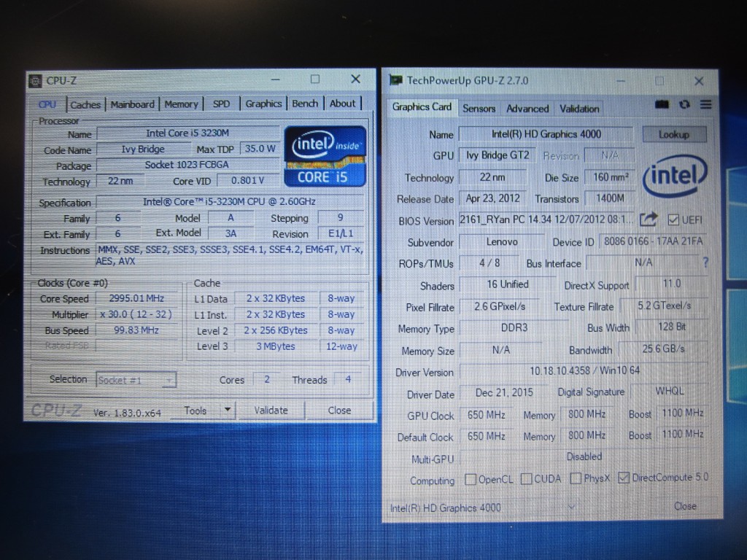Click the Level 3 cache value 3 MBytes
The image size is (747, 560).
275,346
